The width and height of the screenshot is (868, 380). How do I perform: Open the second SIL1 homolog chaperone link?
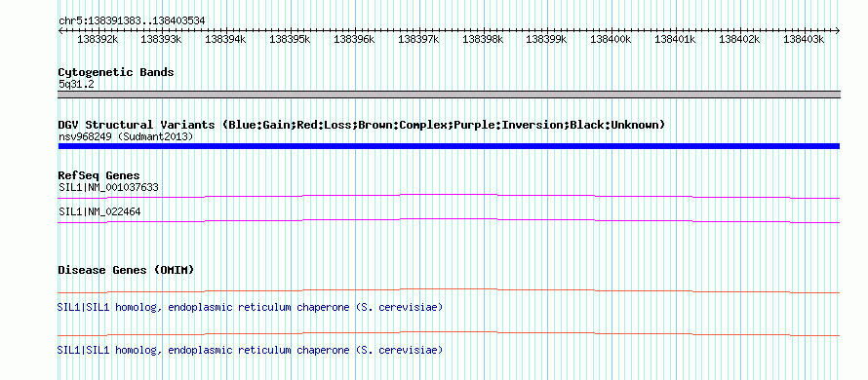[251, 350]
